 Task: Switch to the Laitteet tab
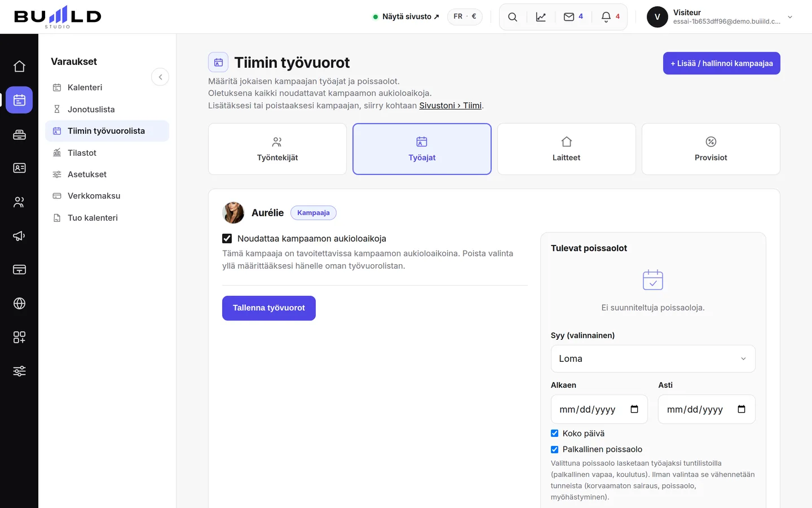coord(567,149)
